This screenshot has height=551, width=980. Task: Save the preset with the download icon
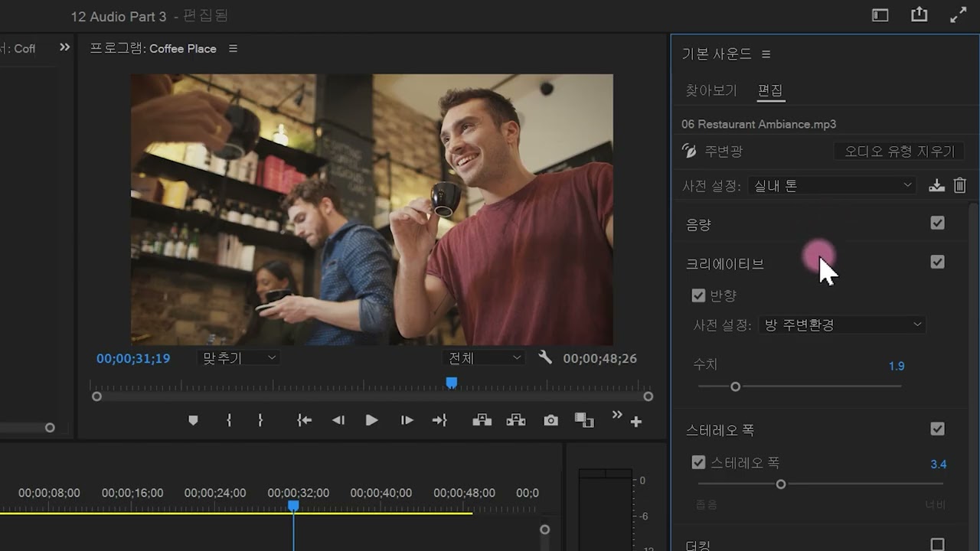(936, 185)
